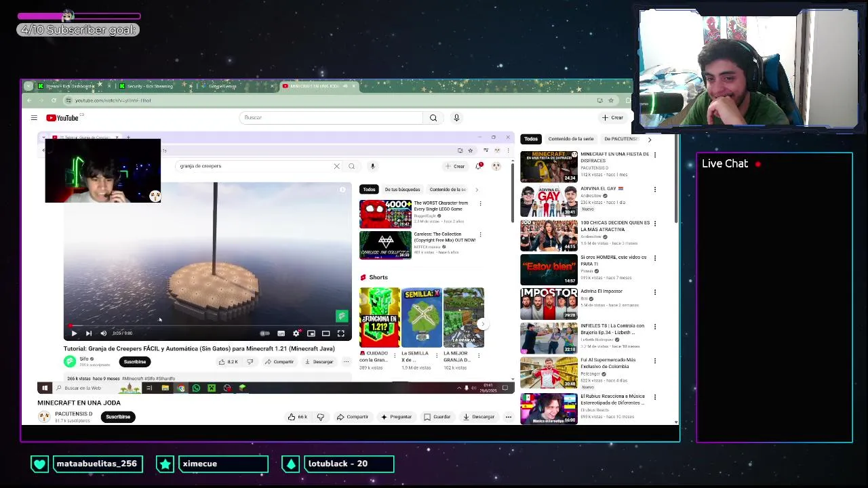Activate voice search in inner YouTube window
868x488 pixels.
372,166
